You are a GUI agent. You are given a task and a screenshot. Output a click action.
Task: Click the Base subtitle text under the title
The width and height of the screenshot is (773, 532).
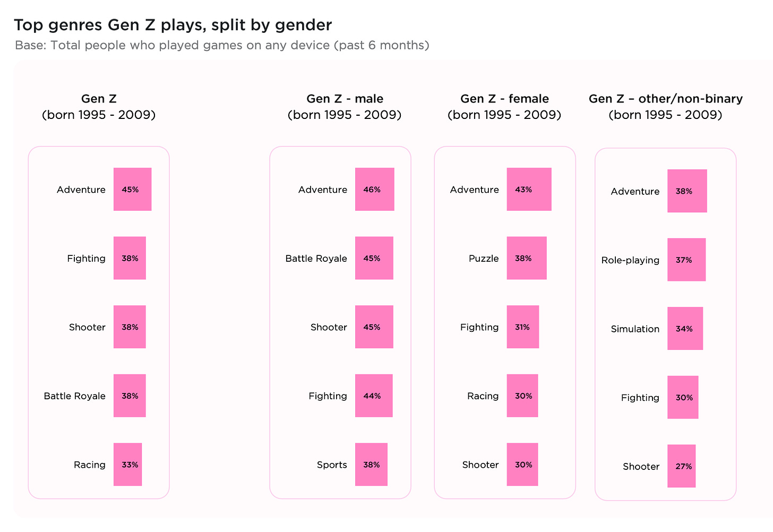[222, 45]
